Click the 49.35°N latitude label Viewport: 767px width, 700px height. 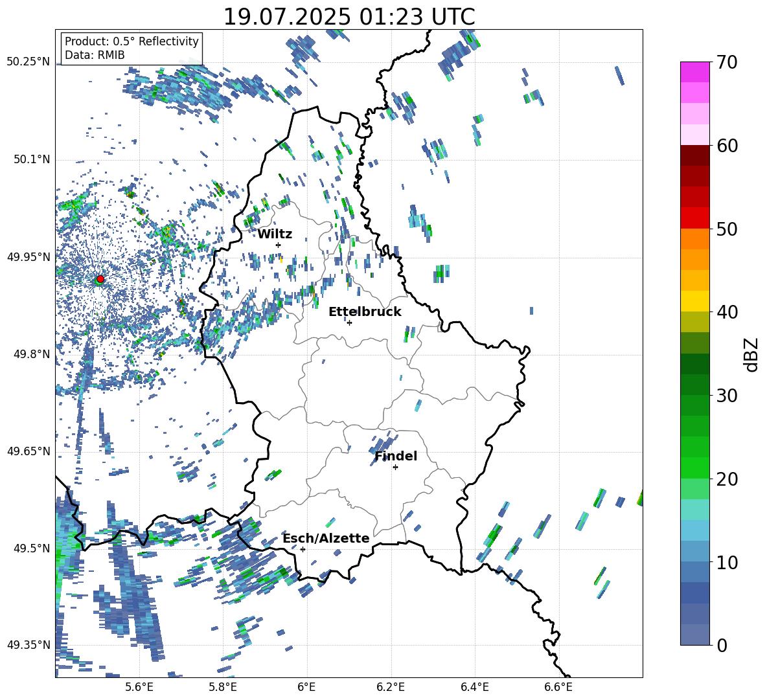[x=29, y=645]
